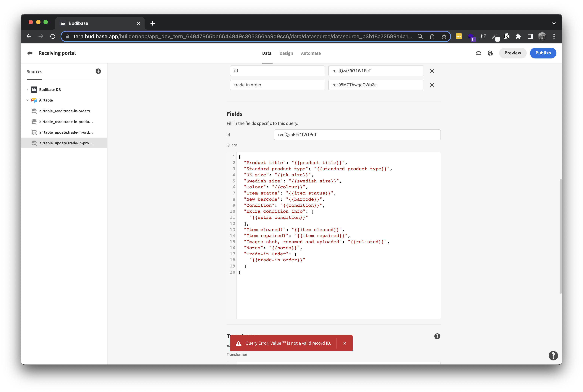This screenshot has height=392, width=583.
Task: Open airtable_read.trade-in-orders query
Action: (64, 111)
